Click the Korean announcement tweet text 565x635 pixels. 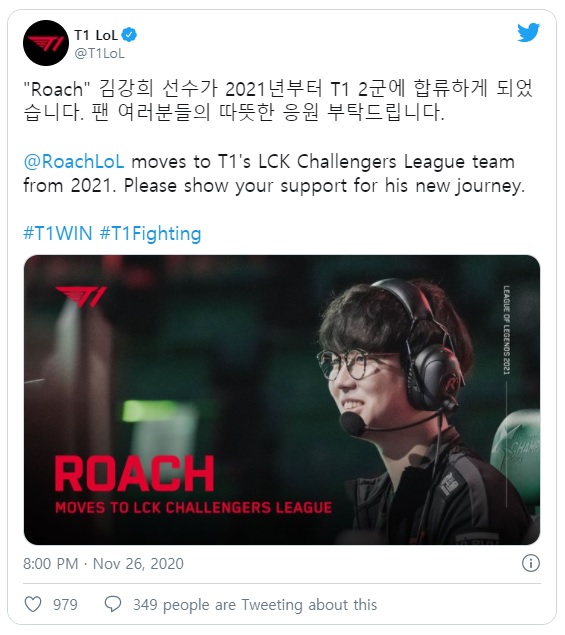point(278,101)
